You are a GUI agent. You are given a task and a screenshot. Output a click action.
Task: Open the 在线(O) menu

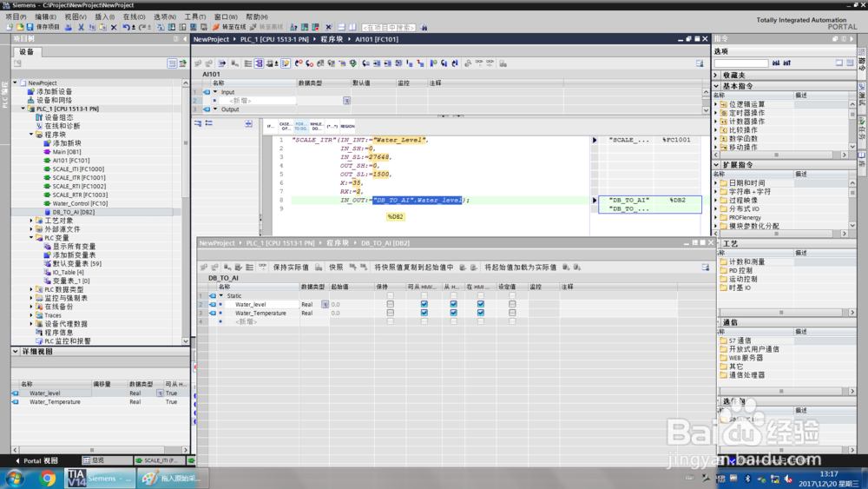134,17
